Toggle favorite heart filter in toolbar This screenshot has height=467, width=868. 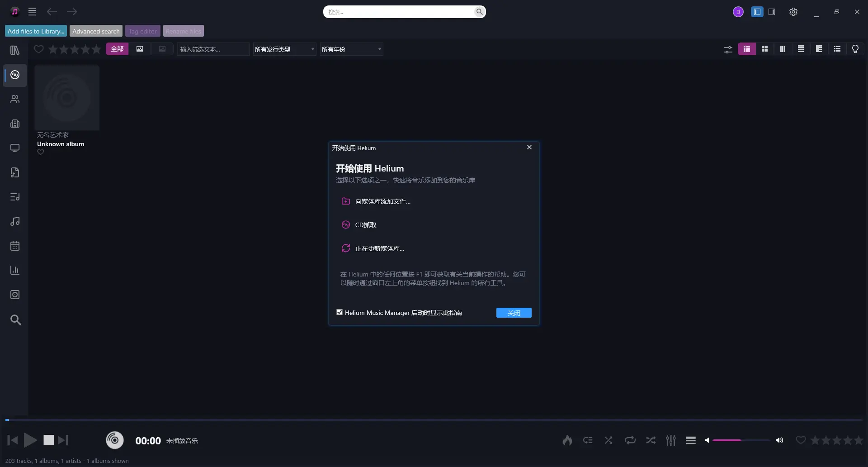(39, 49)
